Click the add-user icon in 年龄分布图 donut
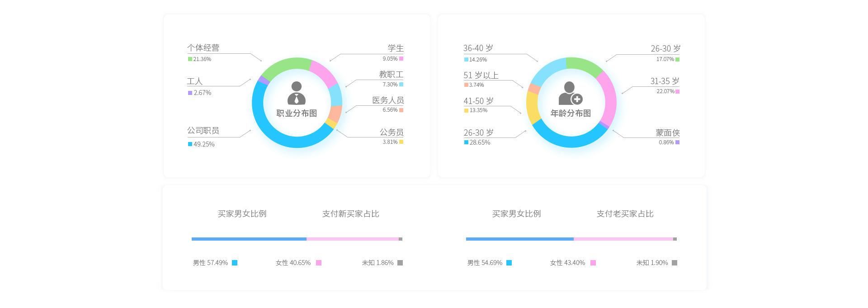 pyautogui.click(x=571, y=93)
